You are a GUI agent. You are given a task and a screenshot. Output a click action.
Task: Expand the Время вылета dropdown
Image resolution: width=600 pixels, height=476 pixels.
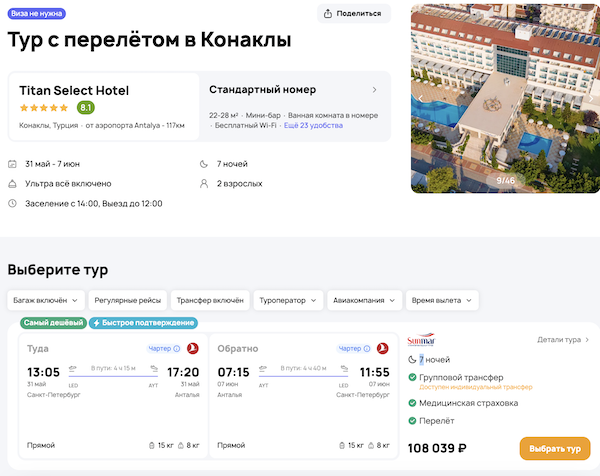tap(443, 300)
